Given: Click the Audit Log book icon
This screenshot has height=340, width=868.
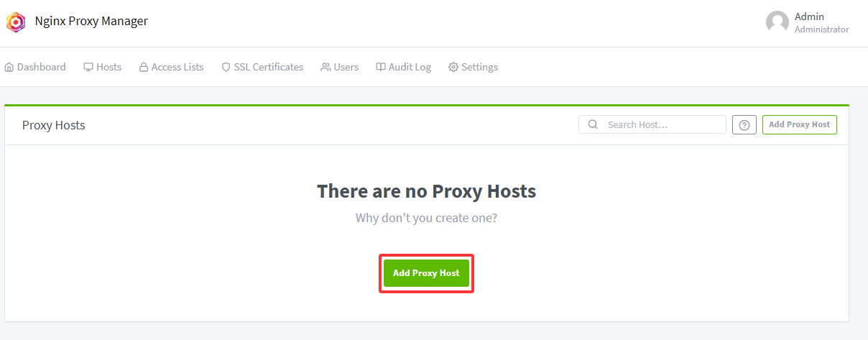Looking at the screenshot, I should click(381, 67).
